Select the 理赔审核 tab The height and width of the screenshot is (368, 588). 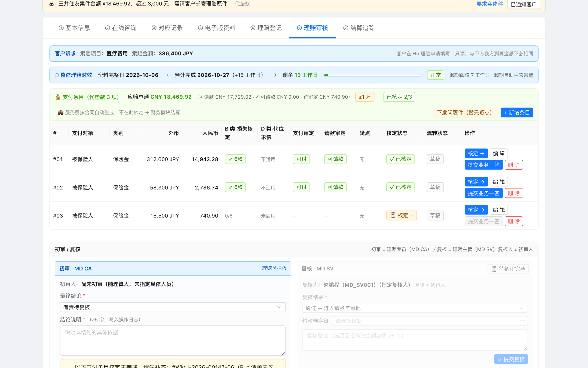click(312, 28)
